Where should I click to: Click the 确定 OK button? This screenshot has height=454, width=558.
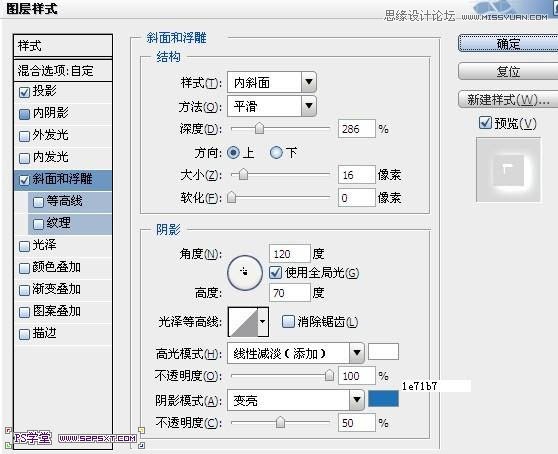508,44
